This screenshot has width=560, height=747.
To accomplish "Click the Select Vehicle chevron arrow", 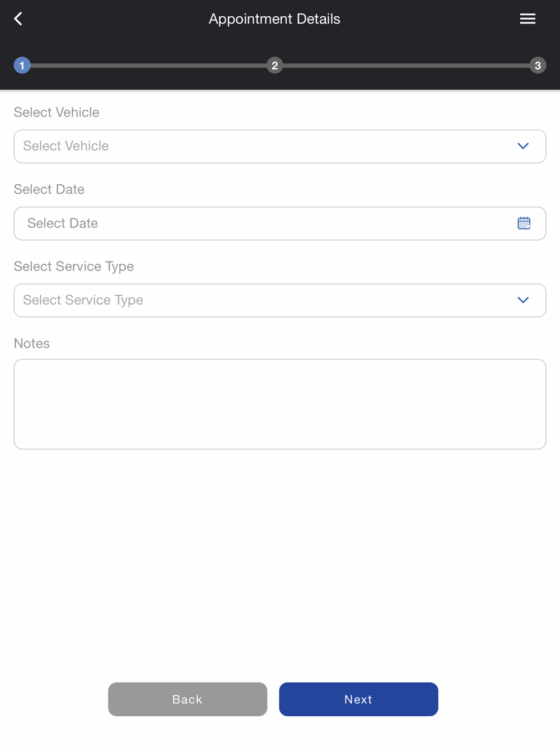I will (x=523, y=146).
